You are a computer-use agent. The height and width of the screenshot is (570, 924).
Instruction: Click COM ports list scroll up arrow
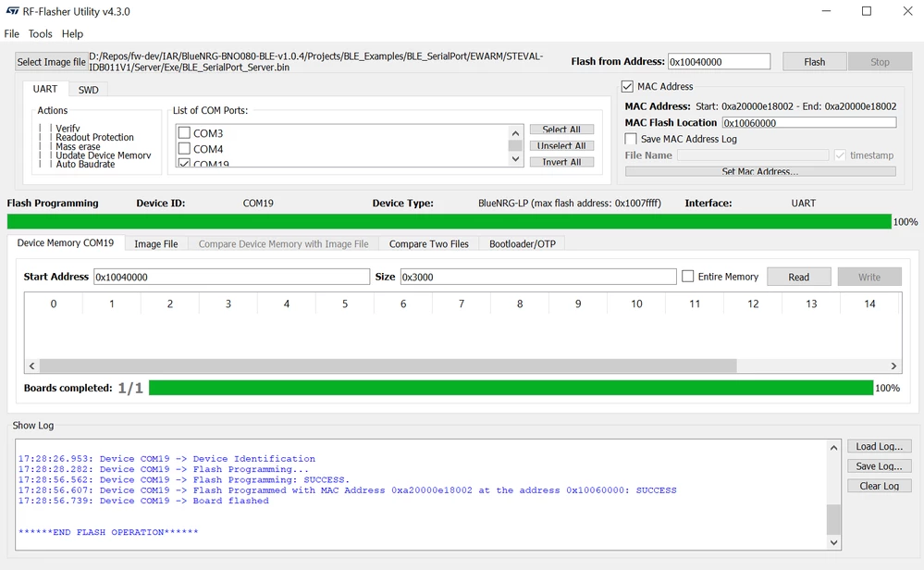(x=515, y=133)
